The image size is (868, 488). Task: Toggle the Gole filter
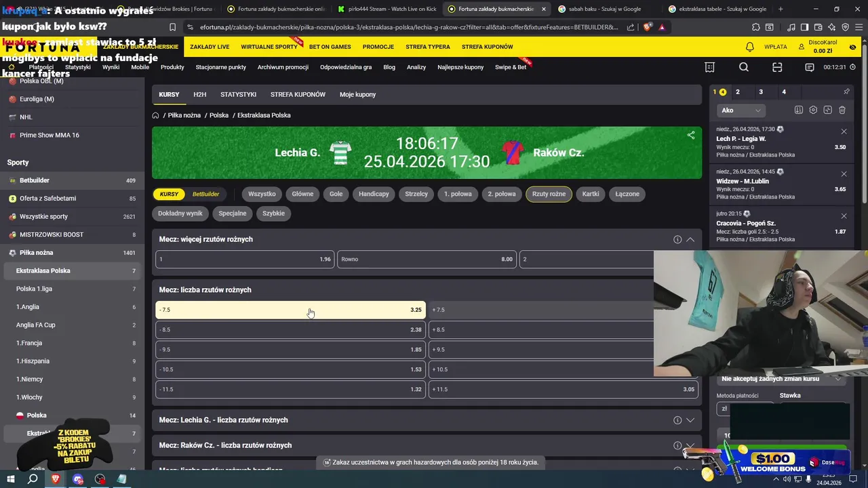pos(336,194)
